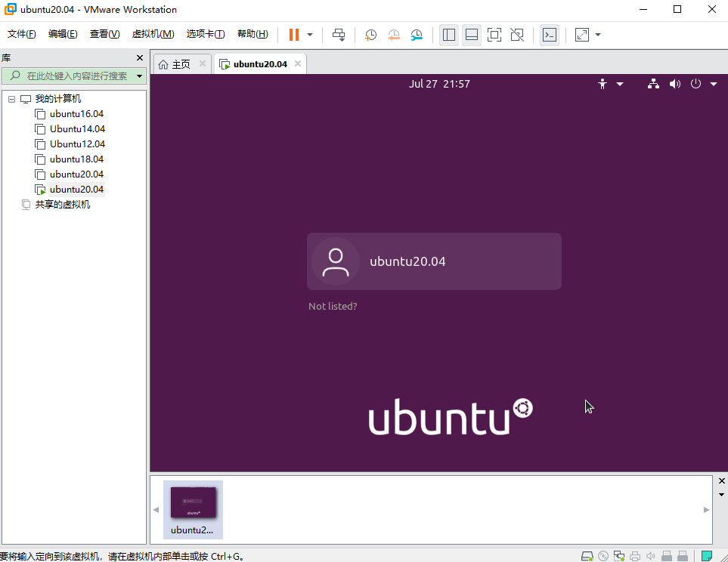
Task: Click the printer status bar icon
Action: tap(635, 556)
